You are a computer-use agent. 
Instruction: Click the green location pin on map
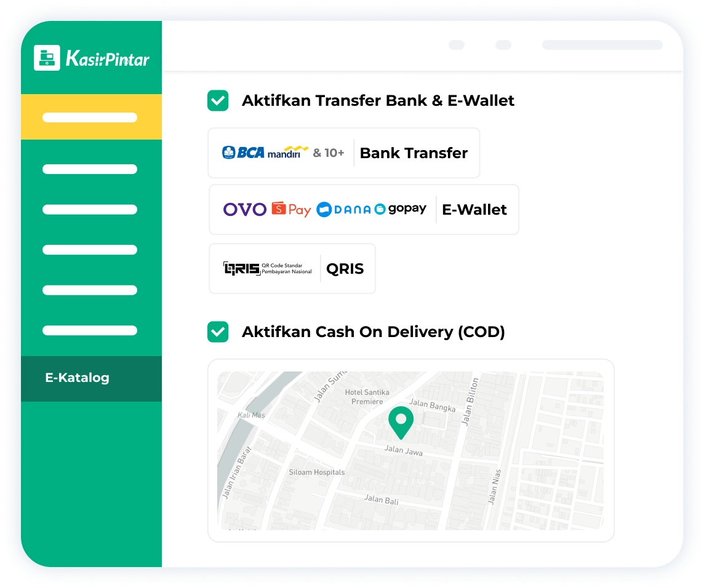[x=401, y=422]
